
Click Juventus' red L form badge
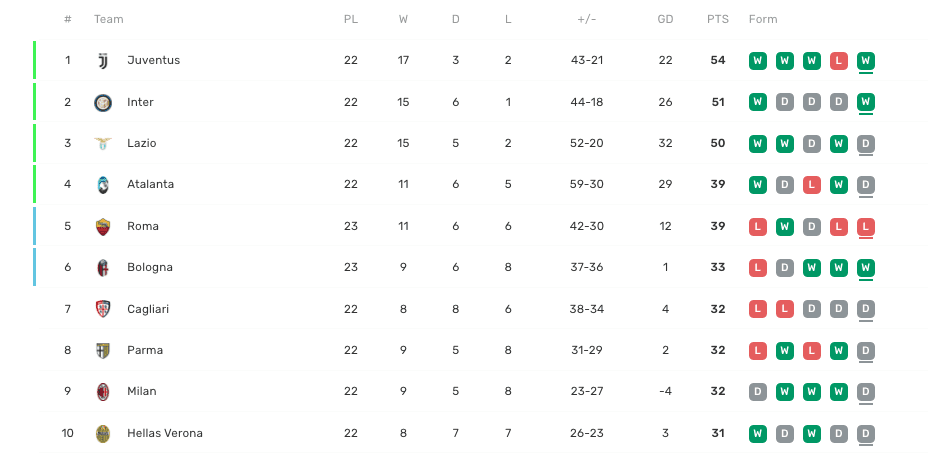tap(839, 60)
